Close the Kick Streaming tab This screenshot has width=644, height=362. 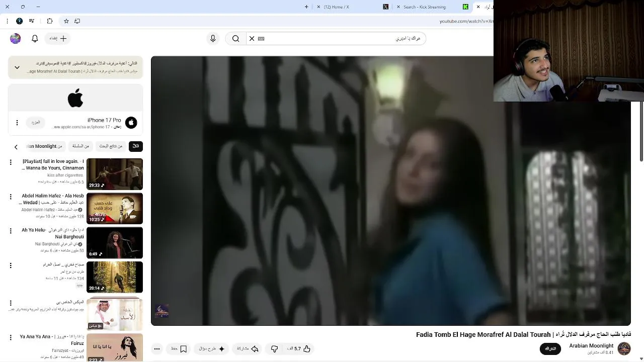(x=398, y=7)
